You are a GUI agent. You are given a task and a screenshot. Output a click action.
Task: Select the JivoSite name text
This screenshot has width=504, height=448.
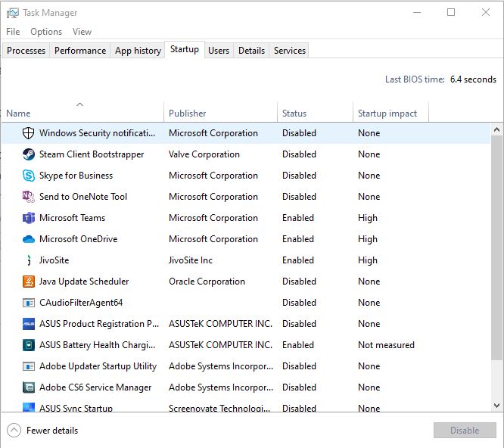(x=54, y=260)
